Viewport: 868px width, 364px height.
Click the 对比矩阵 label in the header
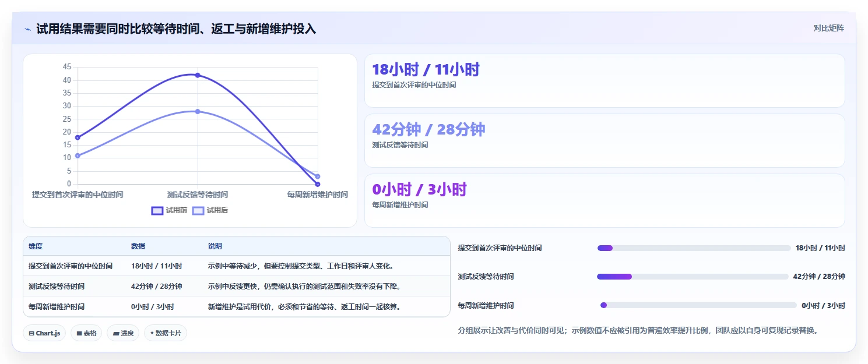[x=828, y=28]
